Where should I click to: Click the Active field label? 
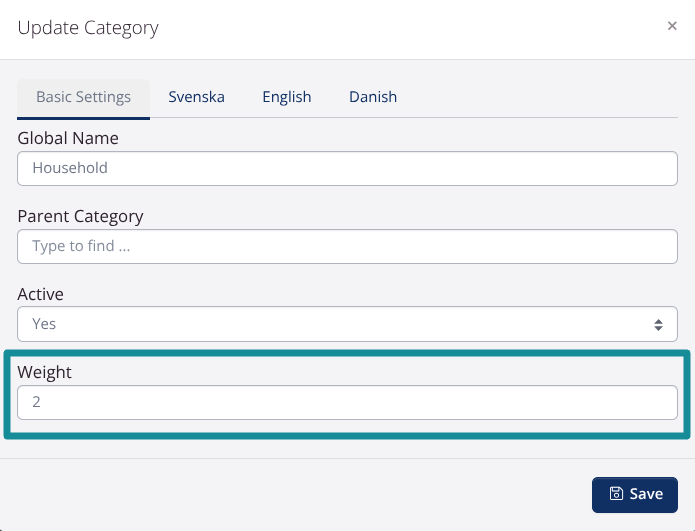click(x=40, y=294)
